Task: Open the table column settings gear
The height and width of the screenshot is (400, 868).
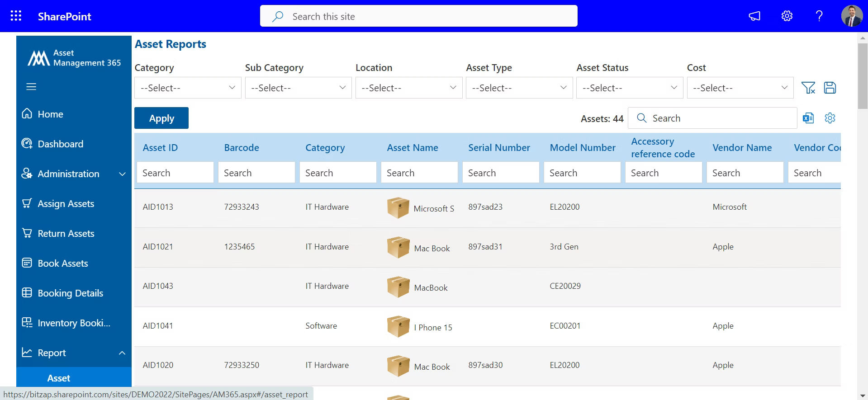Action: 830,118
